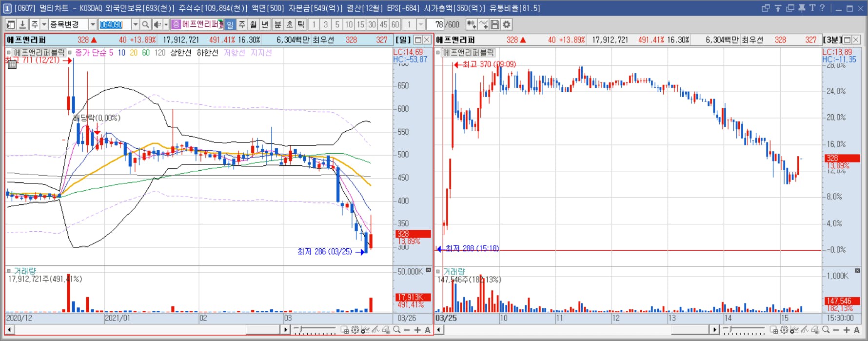The height and width of the screenshot is (341, 868).
Task: Expand the 종목변경 dropdown
Action: click(93, 24)
